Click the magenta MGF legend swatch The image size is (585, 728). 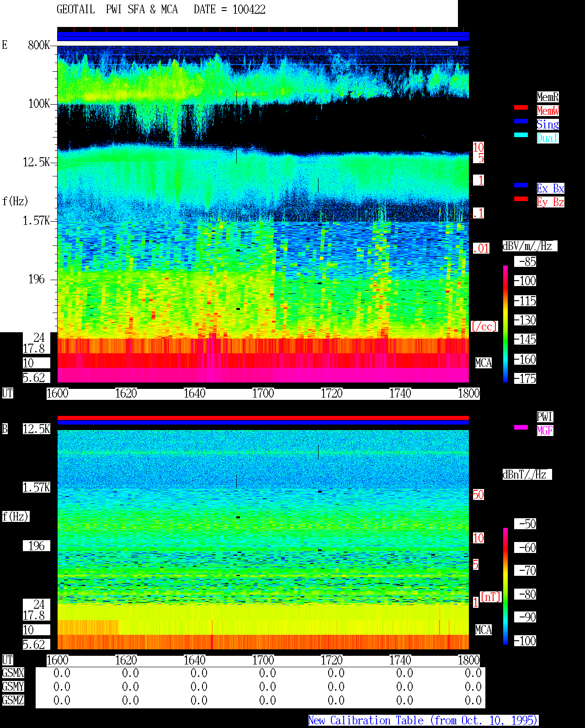tap(521, 427)
